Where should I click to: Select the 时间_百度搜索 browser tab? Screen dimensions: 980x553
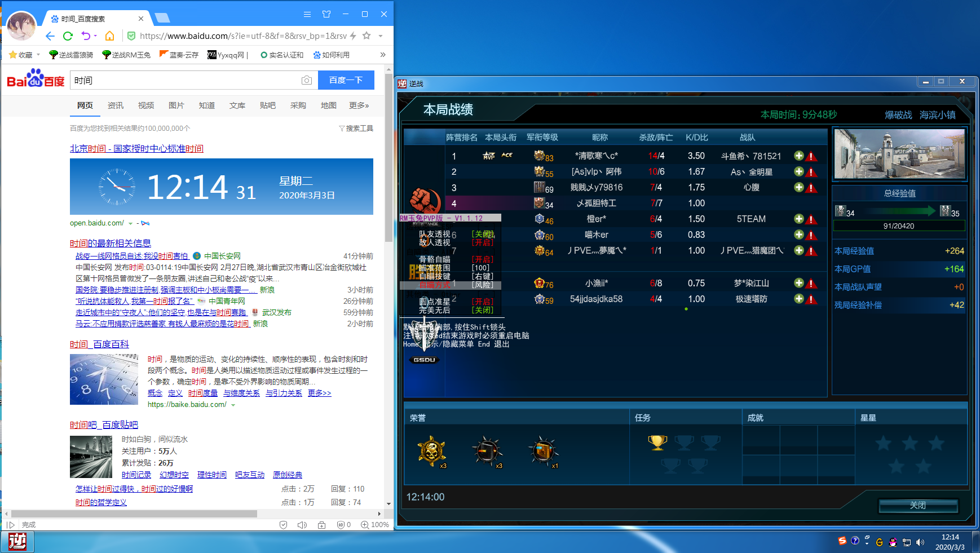coord(96,19)
